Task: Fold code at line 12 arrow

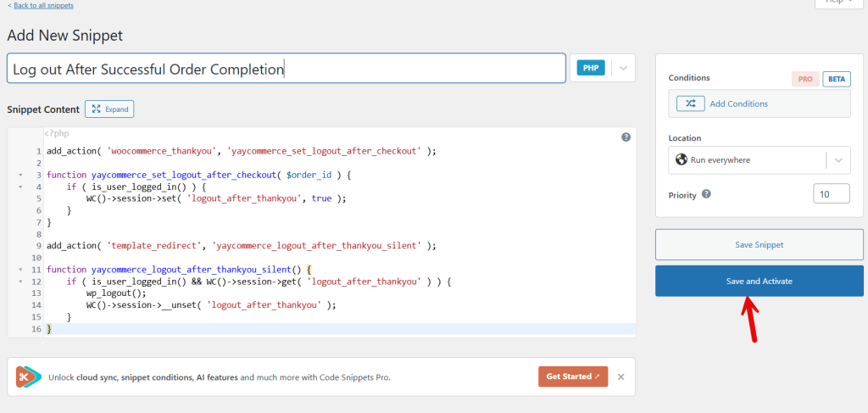Action: (21, 282)
